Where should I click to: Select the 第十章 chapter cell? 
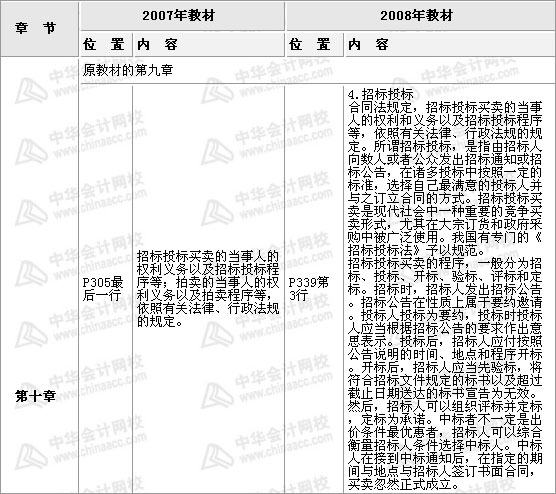35,396
